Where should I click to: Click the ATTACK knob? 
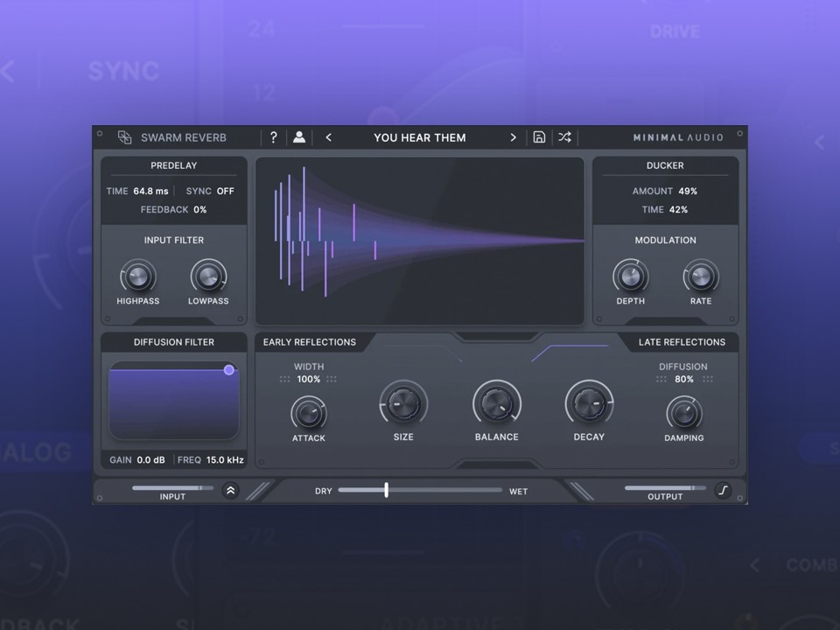tap(309, 413)
